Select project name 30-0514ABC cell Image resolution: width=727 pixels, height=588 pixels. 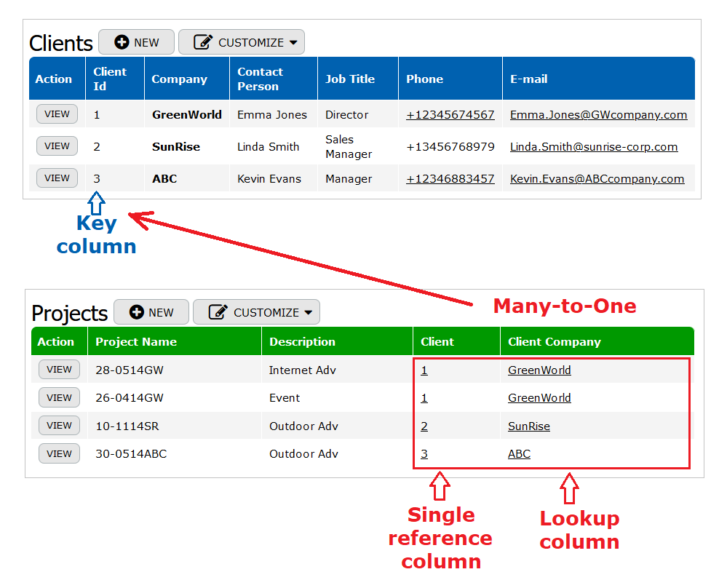click(x=175, y=454)
